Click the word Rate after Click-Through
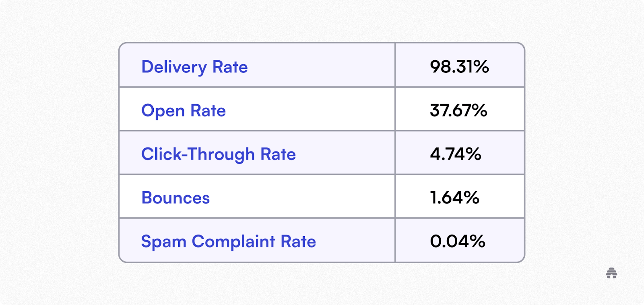Screen dimensions: 644x305 coord(278,154)
